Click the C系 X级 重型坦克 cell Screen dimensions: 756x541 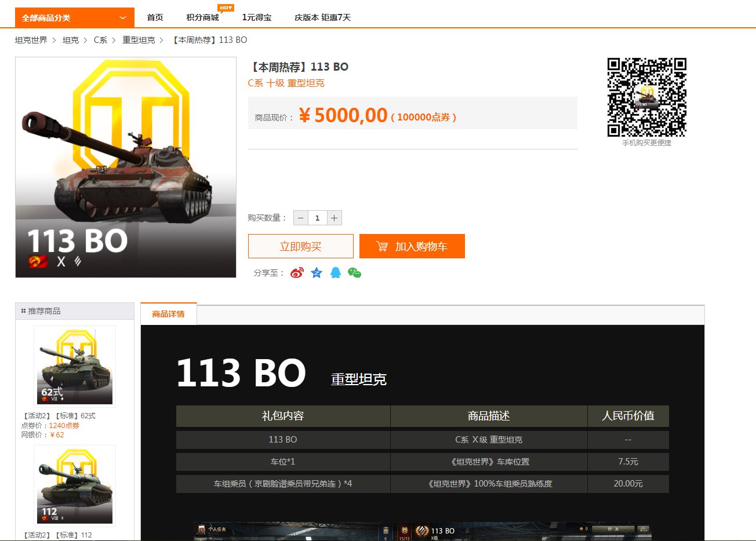[489, 440]
